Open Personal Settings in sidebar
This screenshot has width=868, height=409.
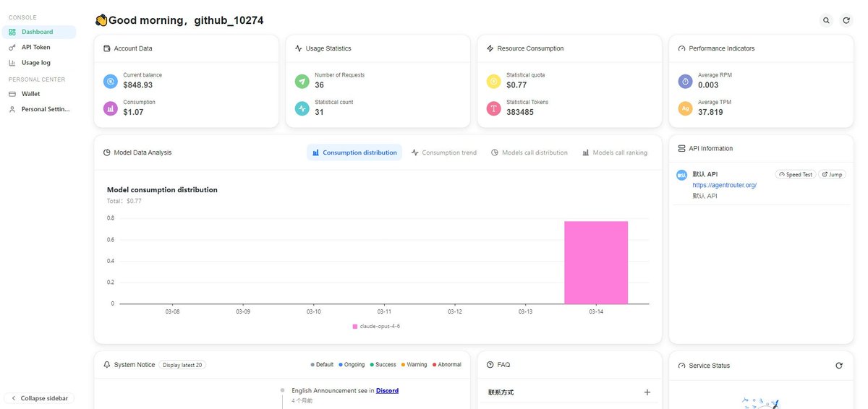pos(39,109)
